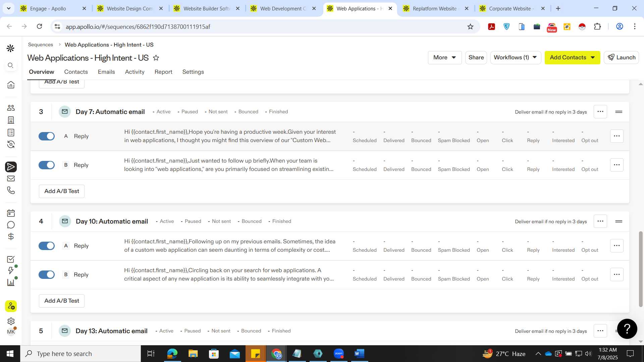Open Settings gear in sidebar
The width and height of the screenshot is (644, 362).
(x=11, y=321)
